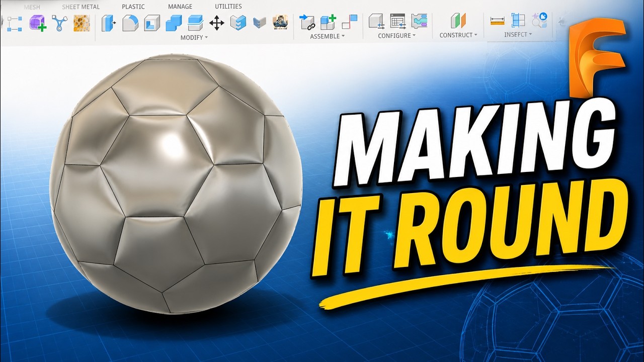The width and height of the screenshot is (644, 362).
Task: Open the CONFIGURE dropdown menu
Action: (397, 36)
